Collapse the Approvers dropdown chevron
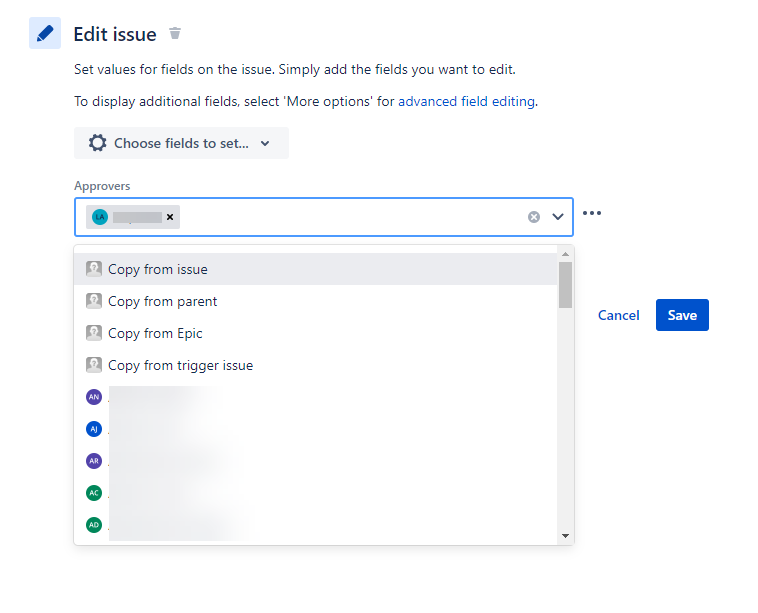Image resolution: width=758 pixels, height=613 pixels. pyautogui.click(x=558, y=217)
